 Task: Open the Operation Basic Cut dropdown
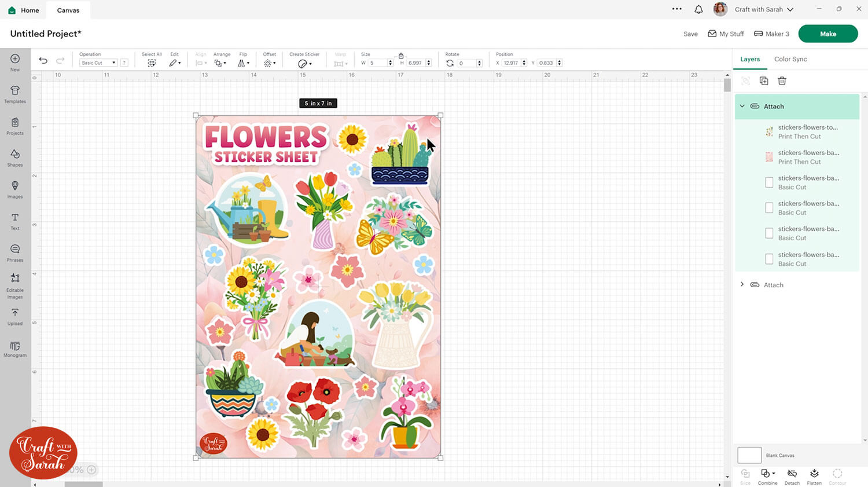pos(98,63)
